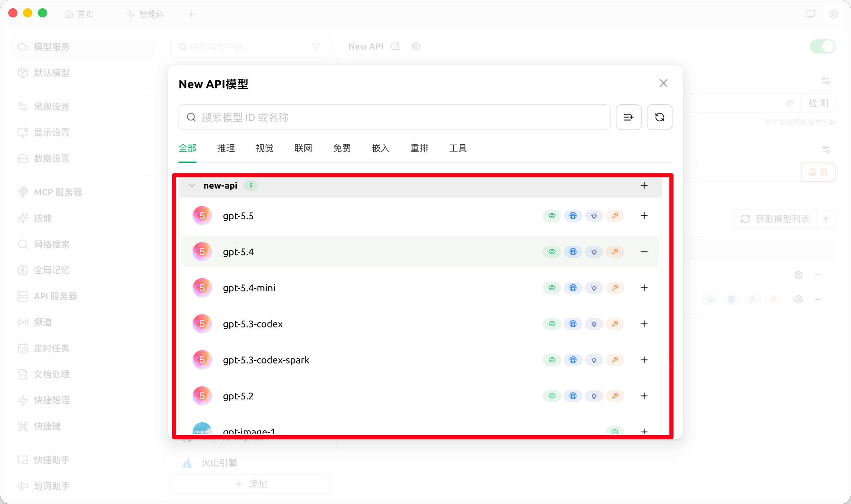Remove gpt-5.4 with the minus icon

[644, 252]
